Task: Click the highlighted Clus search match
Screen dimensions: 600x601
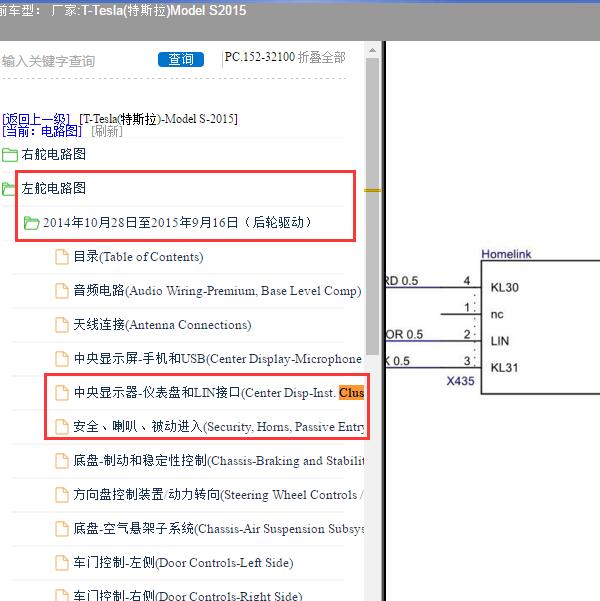Action: pyautogui.click(x=352, y=392)
